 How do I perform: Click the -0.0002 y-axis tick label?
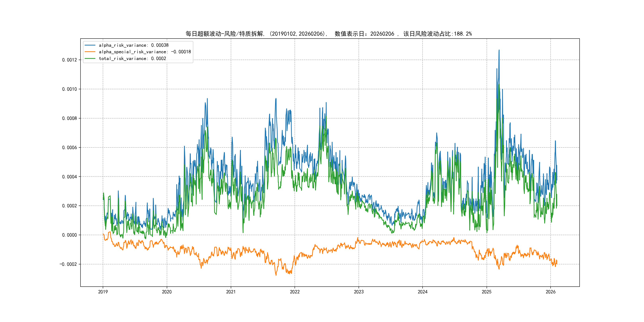pyautogui.click(x=68, y=264)
